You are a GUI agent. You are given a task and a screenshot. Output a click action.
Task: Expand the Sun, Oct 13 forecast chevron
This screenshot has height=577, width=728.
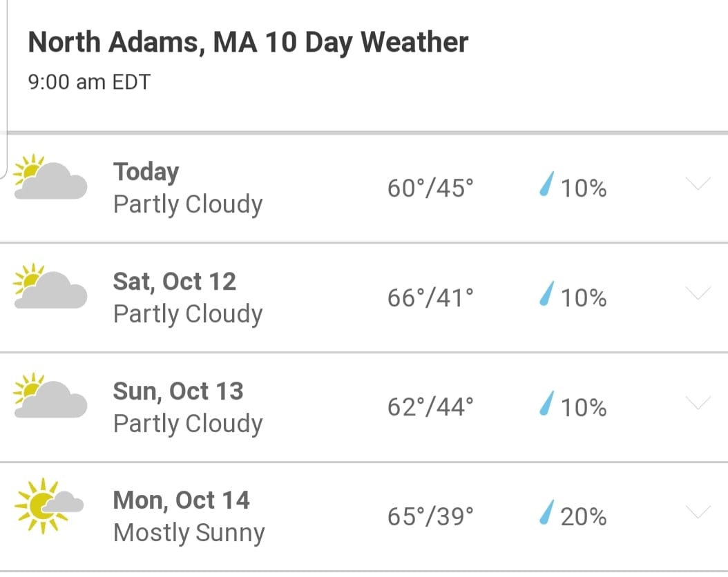click(698, 402)
